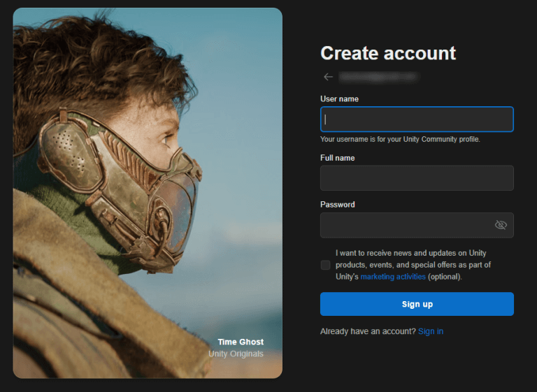
Task: Click the Unity Community profile helper text
Action: point(400,139)
